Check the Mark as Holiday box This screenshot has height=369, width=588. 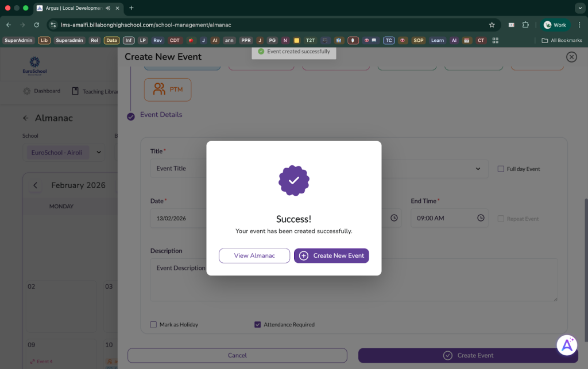[x=153, y=325]
